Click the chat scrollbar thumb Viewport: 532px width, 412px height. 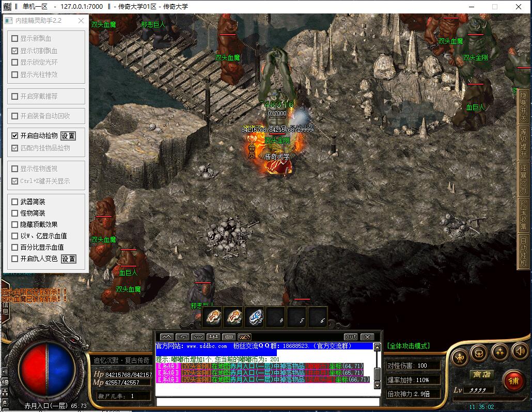(x=377, y=374)
